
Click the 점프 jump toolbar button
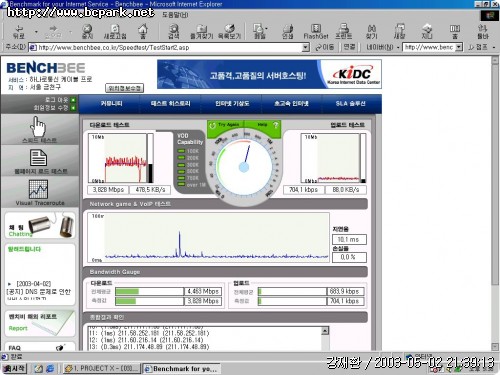pyautogui.click(x=478, y=47)
